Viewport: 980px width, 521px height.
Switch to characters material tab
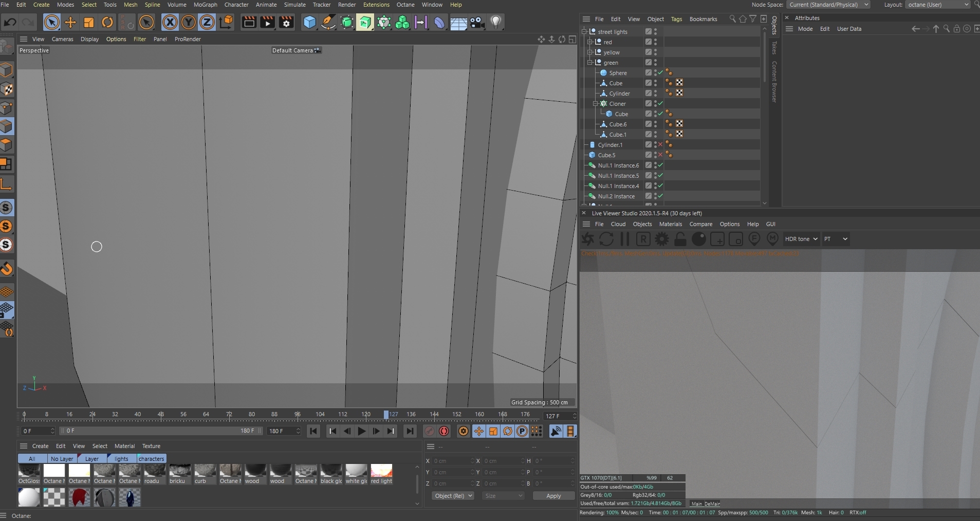pyautogui.click(x=152, y=459)
